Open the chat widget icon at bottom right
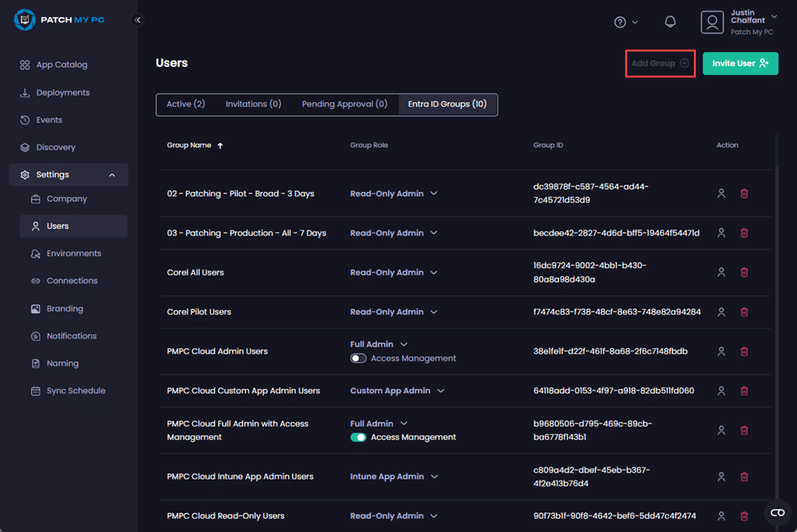Viewport: 797px width, 532px height. point(777,512)
